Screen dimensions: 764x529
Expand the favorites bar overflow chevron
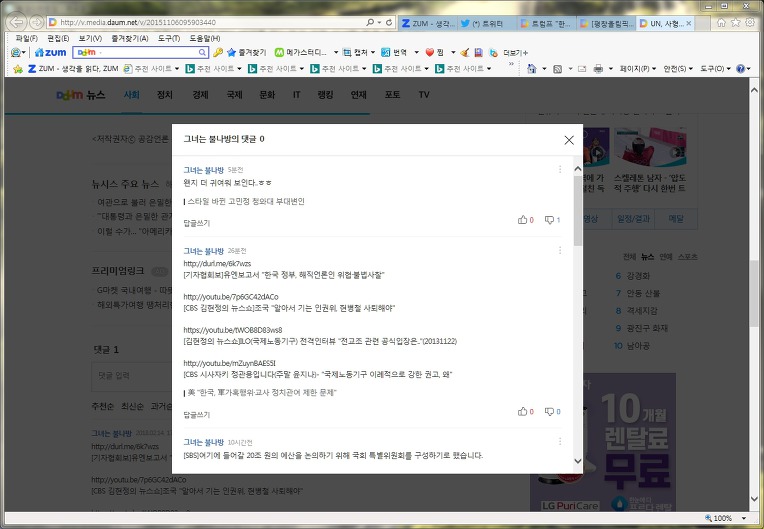pos(511,64)
